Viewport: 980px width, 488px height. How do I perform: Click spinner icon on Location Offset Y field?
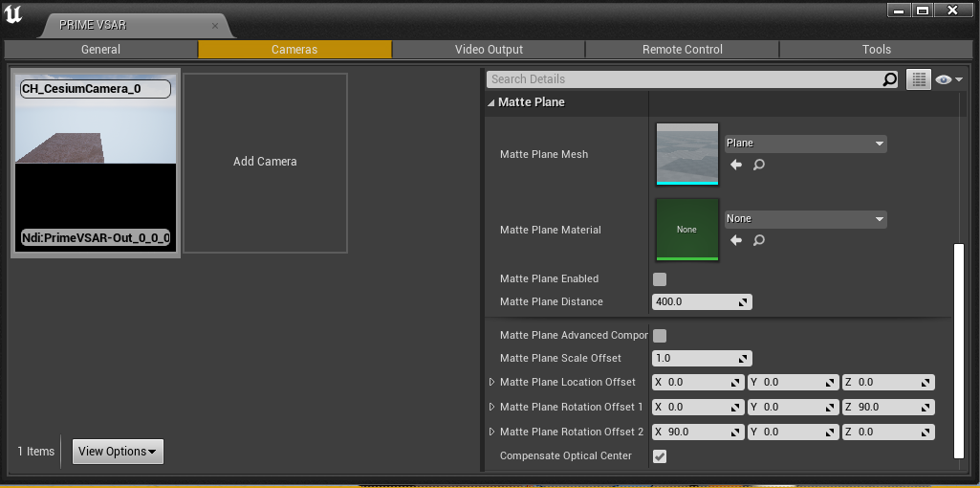831,383
